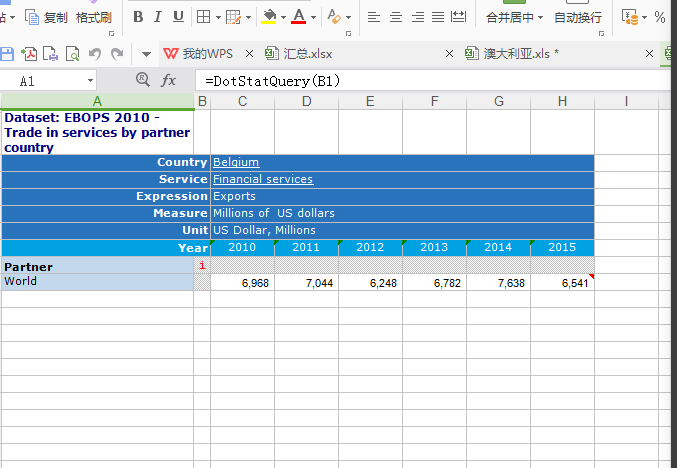Expand the Name Box dropdown showing A1
The width and height of the screenshot is (677, 468).
[x=90, y=80]
